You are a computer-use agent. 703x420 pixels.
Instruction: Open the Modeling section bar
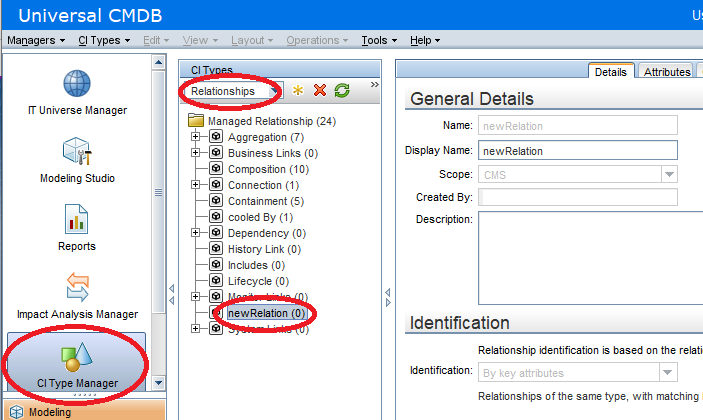tap(85, 411)
